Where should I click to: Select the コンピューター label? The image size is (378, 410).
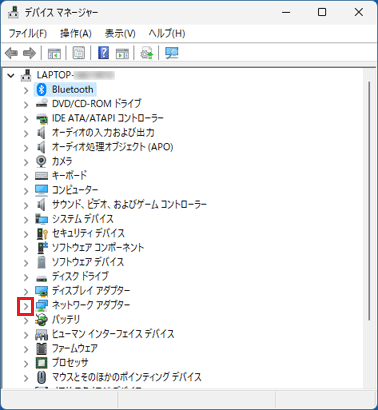coord(75,190)
